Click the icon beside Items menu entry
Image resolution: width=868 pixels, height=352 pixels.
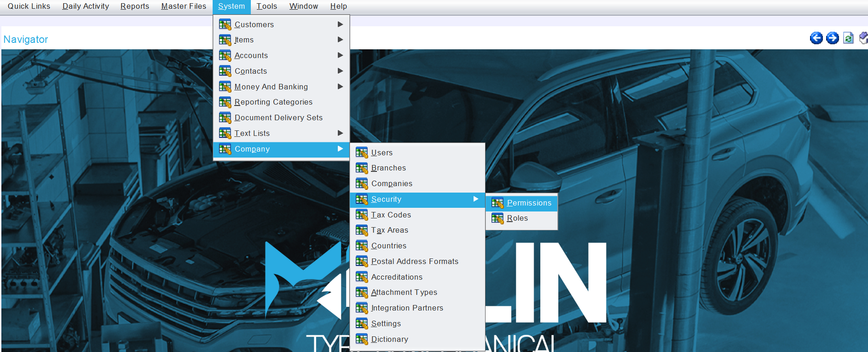[225, 40]
